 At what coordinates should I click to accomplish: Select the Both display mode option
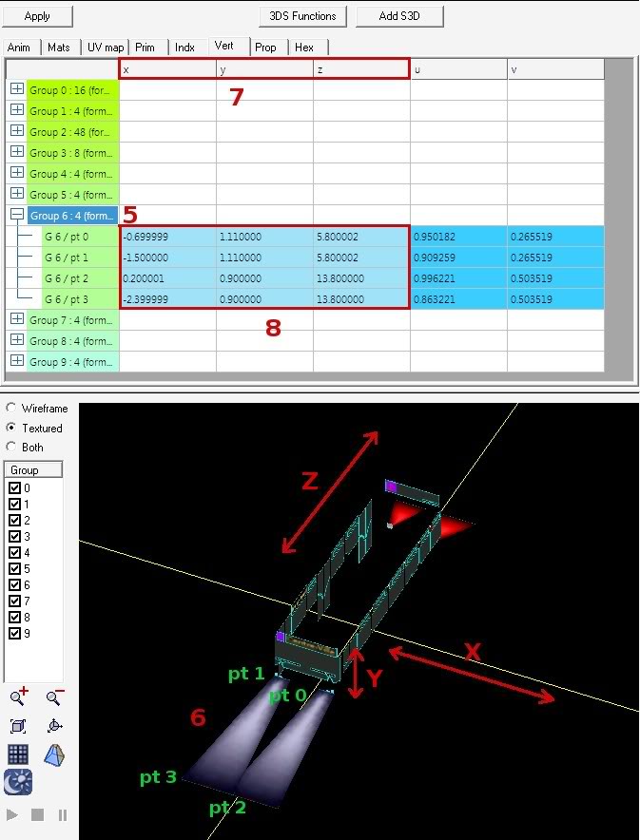coord(11,447)
